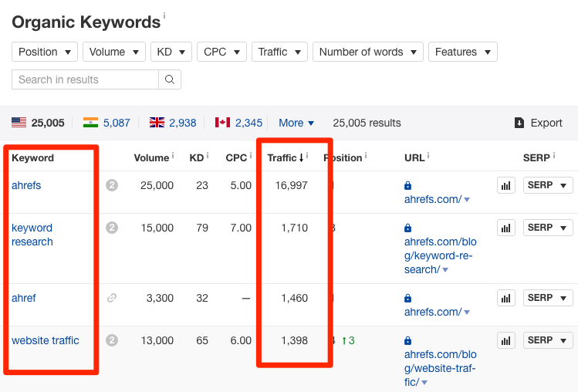Sort by the Keyword column header
578x392 pixels.
(33, 158)
